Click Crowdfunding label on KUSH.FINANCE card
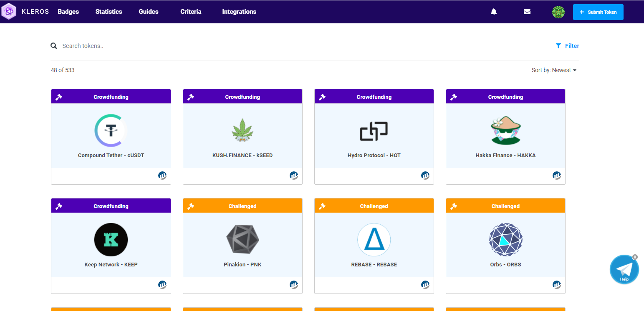644x311 pixels. [x=242, y=97]
